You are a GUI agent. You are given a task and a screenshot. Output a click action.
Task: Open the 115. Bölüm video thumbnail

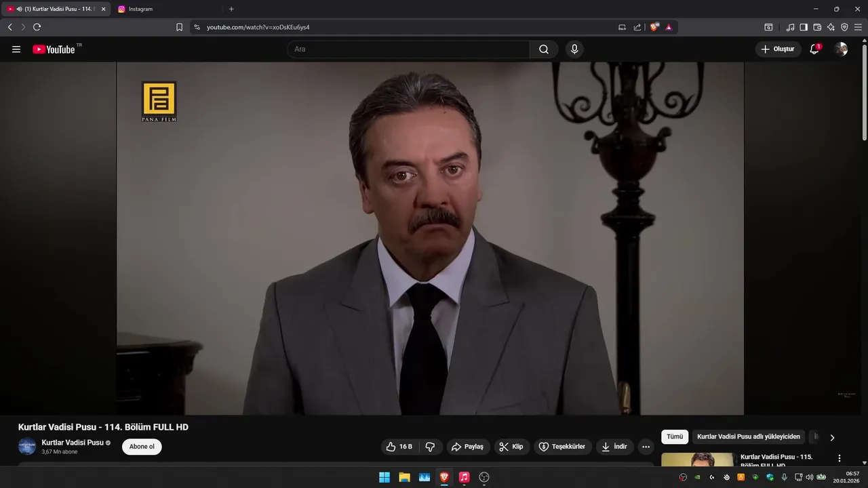point(698,460)
